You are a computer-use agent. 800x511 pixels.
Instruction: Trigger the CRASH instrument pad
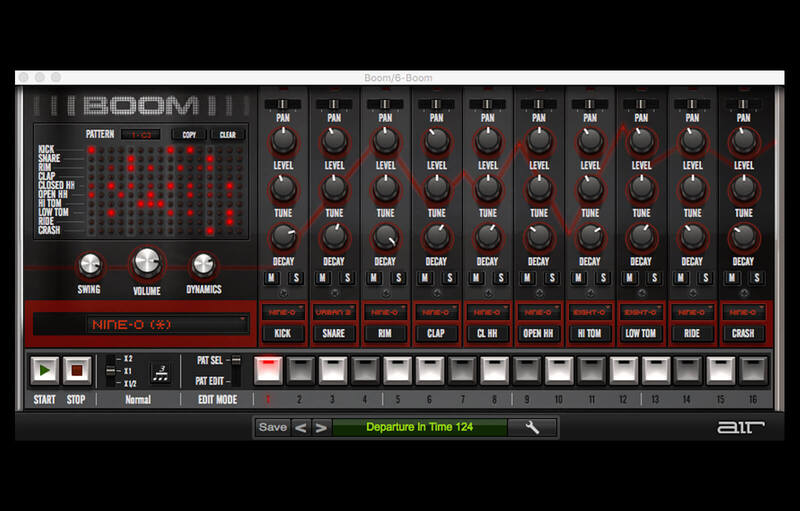tap(743, 334)
